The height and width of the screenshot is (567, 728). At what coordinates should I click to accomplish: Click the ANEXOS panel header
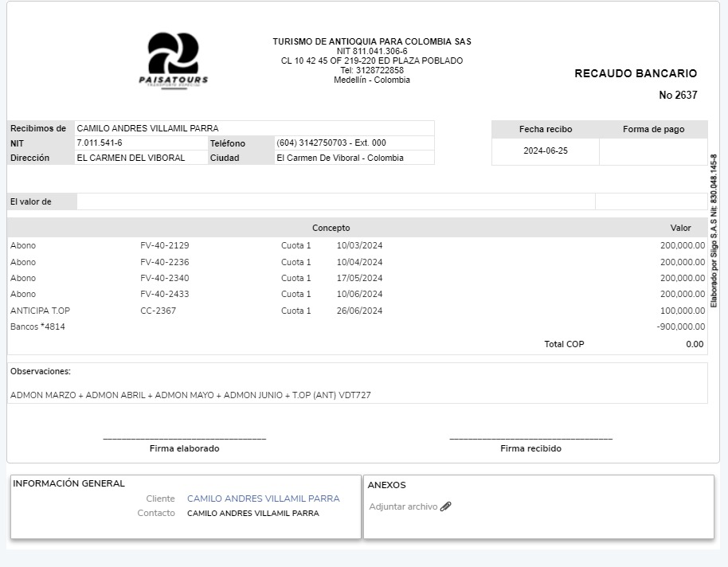coord(386,485)
